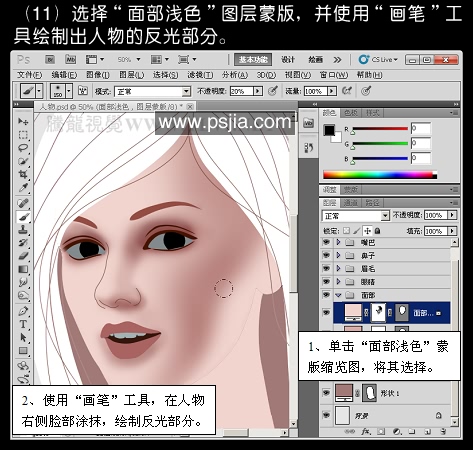Image resolution: width=473 pixels, height=450 pixels.
Task: Hide the 背景 layer
Action: [326, 415]
